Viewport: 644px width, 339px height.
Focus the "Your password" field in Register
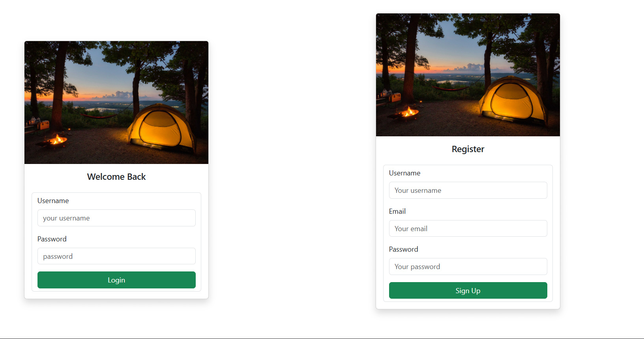pos(468,267)
